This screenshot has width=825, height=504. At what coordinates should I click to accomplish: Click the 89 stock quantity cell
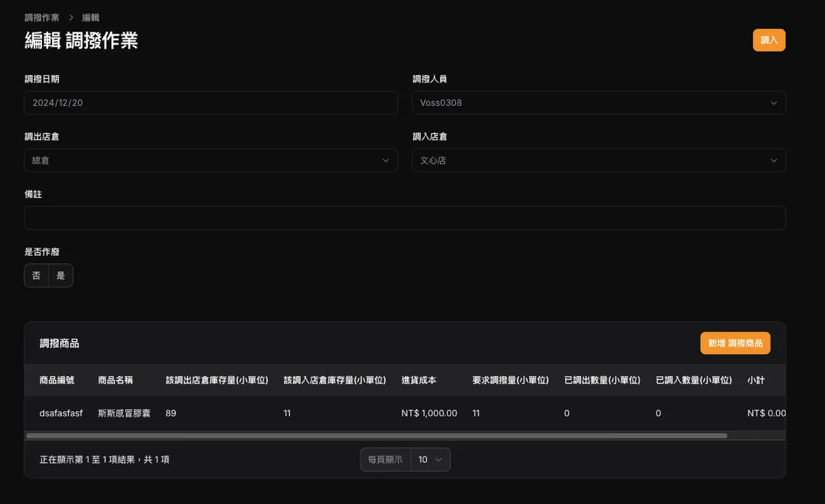pyautogui.click(x=171, y=413)
